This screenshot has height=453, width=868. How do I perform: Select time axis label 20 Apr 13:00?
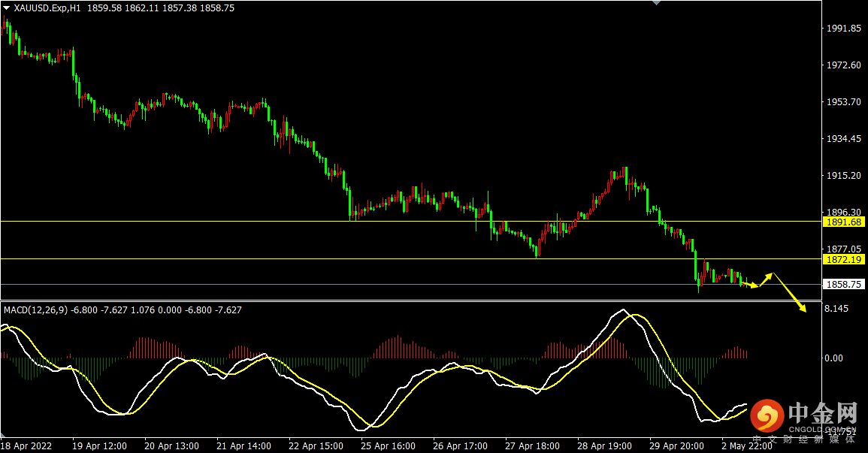pyautogui.click(x=171, y=445)
